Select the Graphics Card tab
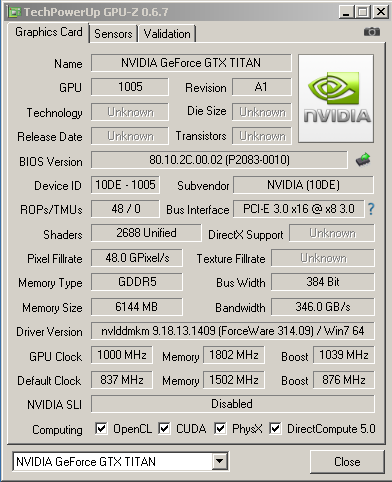Screen dimensions: 392x482 point(49,32)
